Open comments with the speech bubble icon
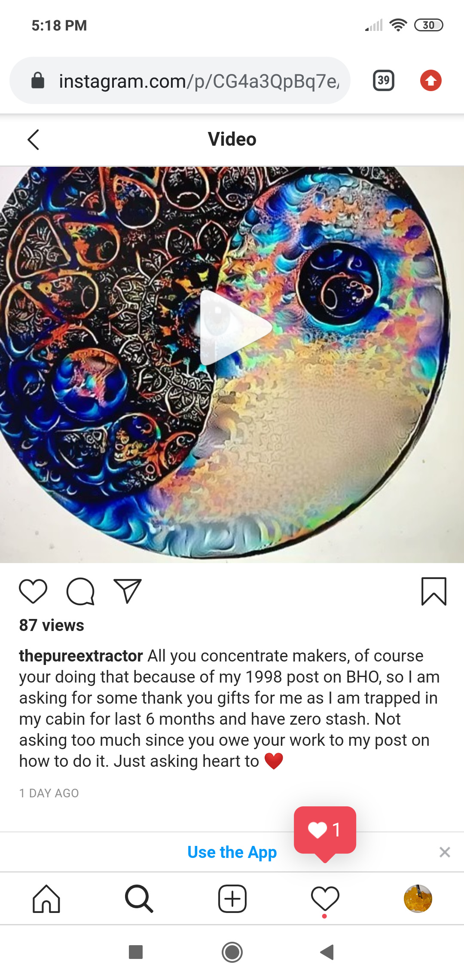The image size is (464, 980). [x=80, y=591]
